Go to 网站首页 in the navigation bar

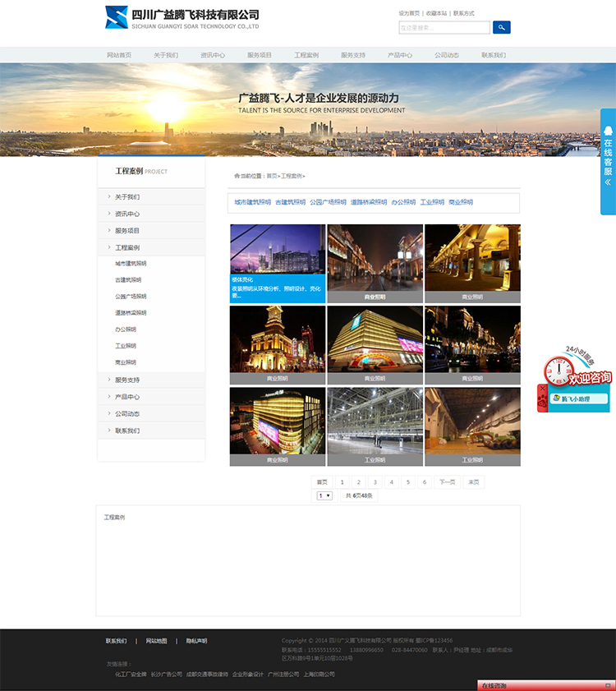coord(119,55)
